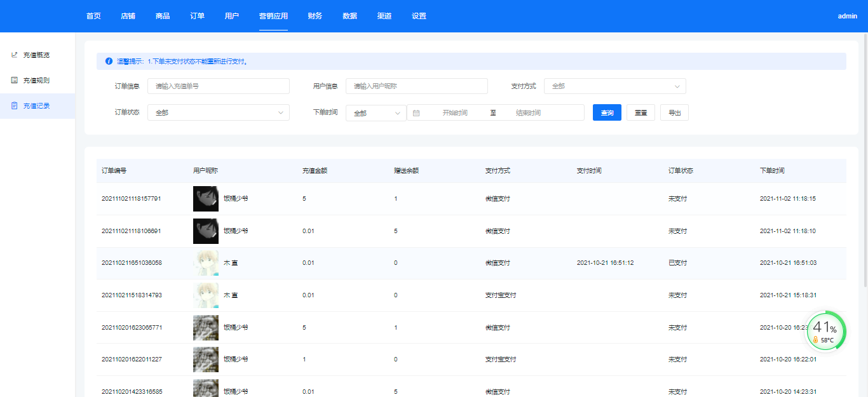The width and height of the screenshot is (868, 397).
Task: Click the 用户信息 nickname input field
Action: pyautogui.click(x=416, y=86)
